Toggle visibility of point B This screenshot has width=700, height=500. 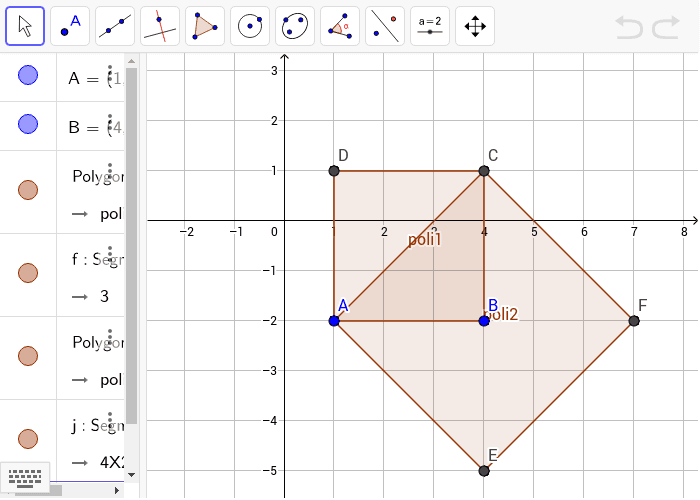click(x=28, y=124)
